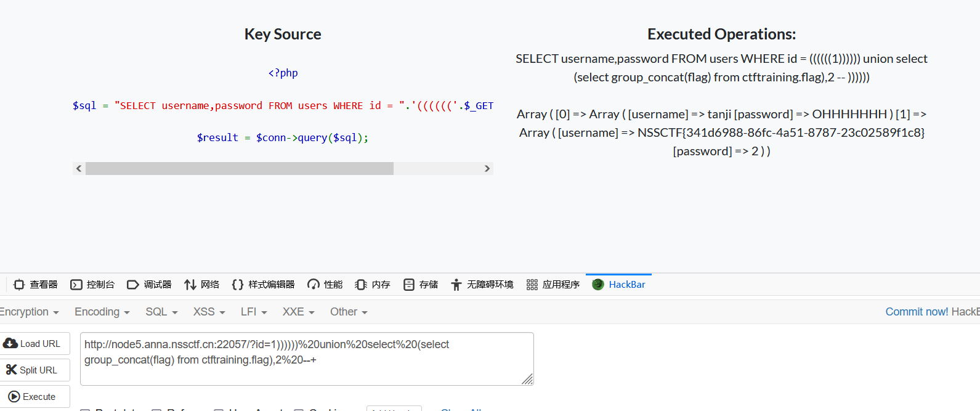Click the executed SELECT statement text
The height and width of the screenshot is (411, 980).
721,68
